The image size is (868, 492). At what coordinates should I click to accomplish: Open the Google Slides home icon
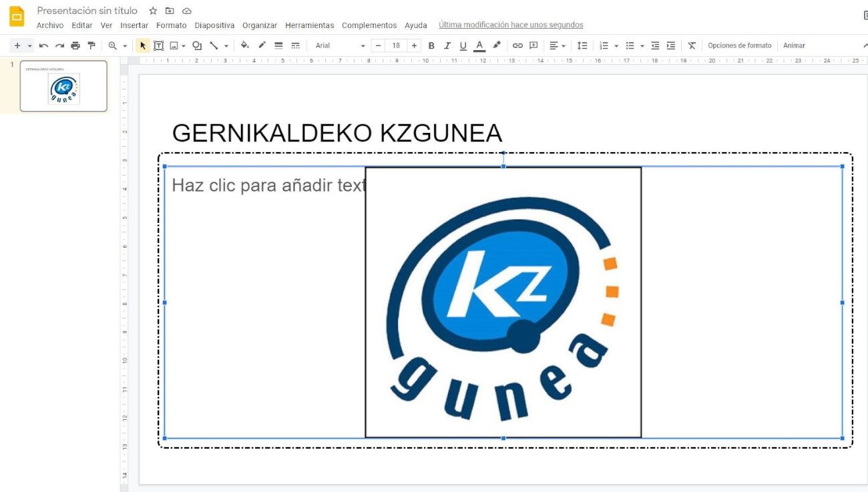tap(17, 16)
